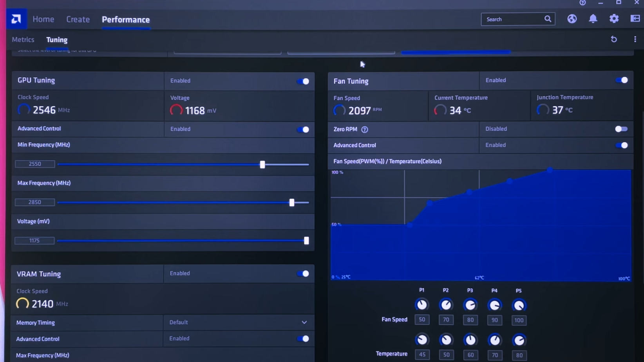The image size is (644, 362).
Task: Click the Voltage 1175 input box
Action: pos(34,241)
